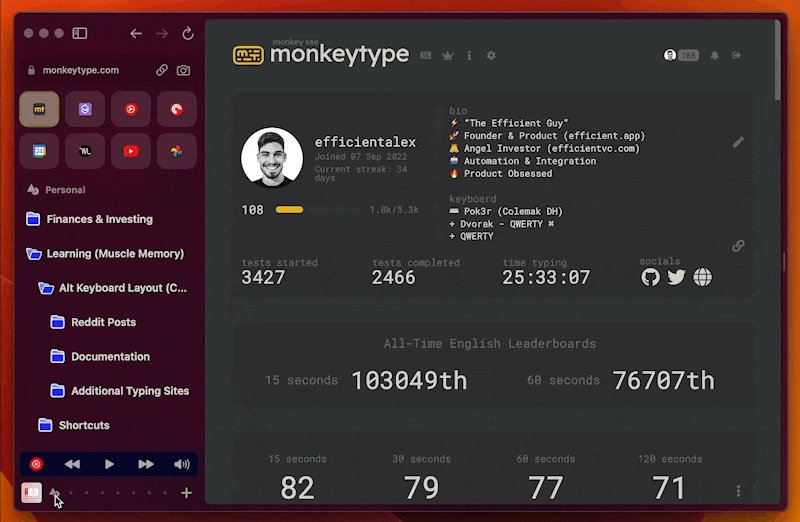Click the monkeytype.com address bar

82,70
